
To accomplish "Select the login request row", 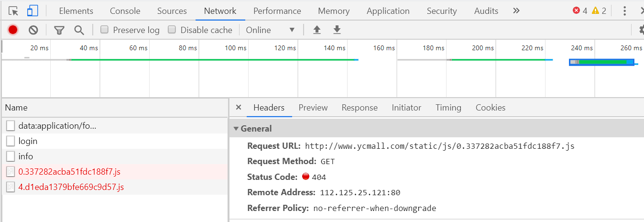I will [x=115, y=141].
